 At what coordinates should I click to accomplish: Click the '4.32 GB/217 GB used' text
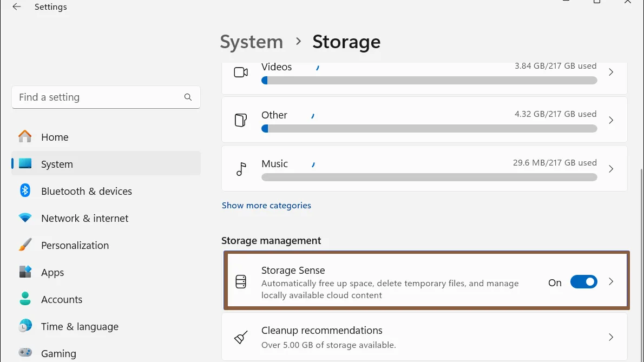point(555,114)
